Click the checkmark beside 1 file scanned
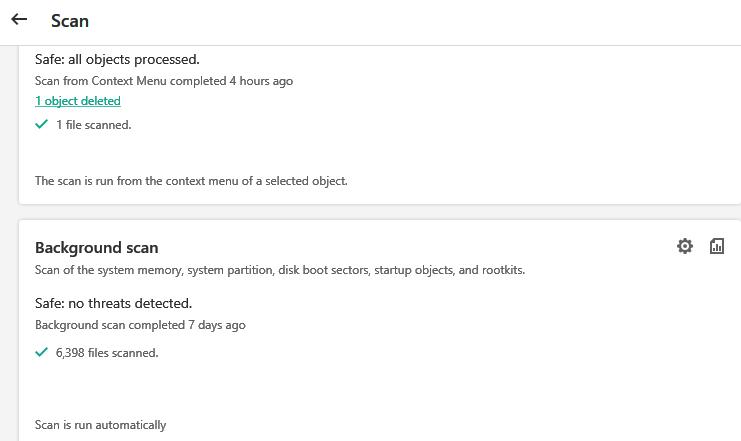This screenshot has height=441, width=741. [42, 124]
